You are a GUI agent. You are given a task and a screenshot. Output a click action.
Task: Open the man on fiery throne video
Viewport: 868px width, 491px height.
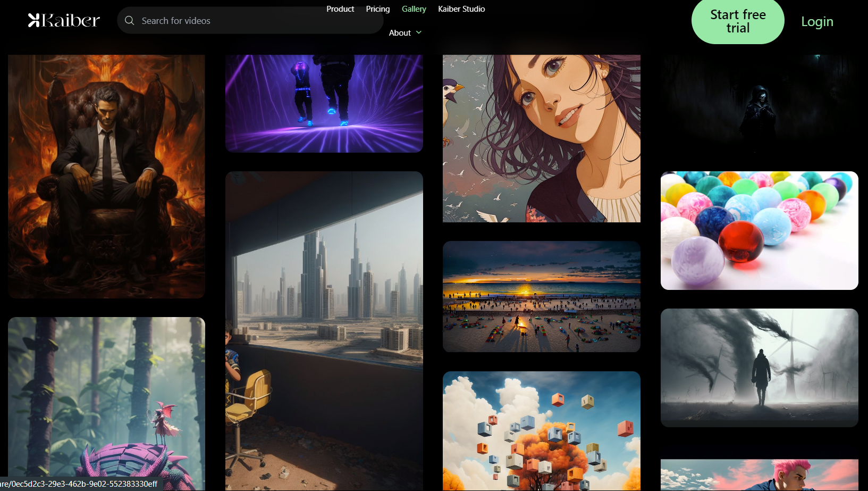tap(106, 176)
